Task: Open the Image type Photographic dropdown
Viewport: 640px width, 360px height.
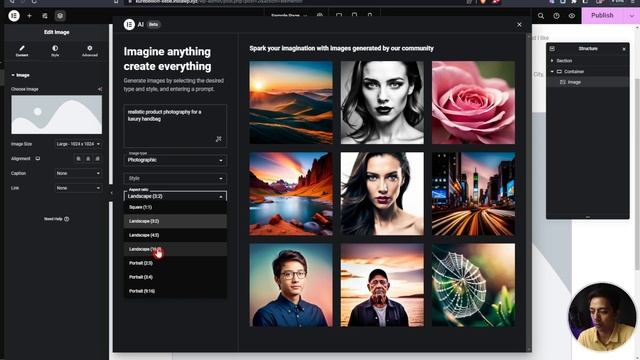Action: coord(175,160)
